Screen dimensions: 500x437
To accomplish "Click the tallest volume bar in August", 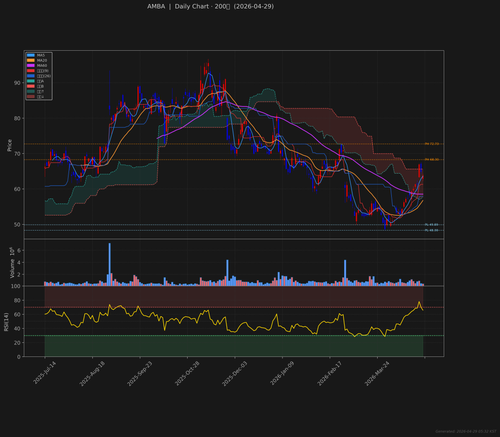I will [x=110, y=264].
